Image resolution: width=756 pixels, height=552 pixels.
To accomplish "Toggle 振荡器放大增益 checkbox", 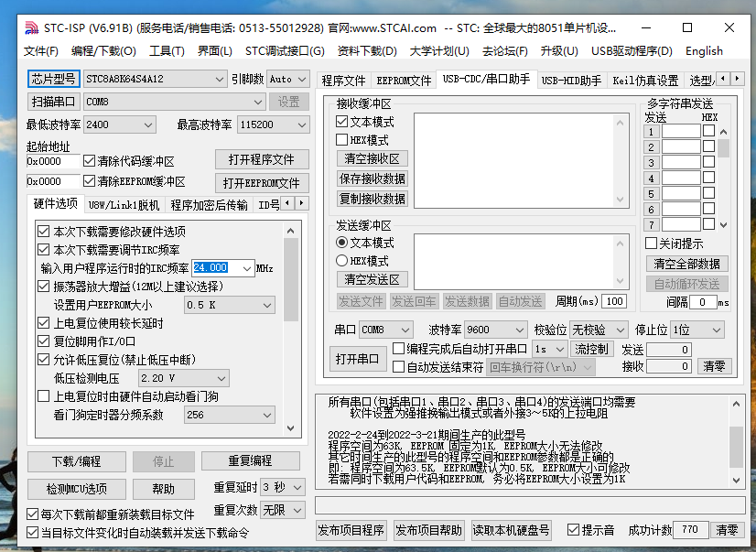I will click(43, 287).
